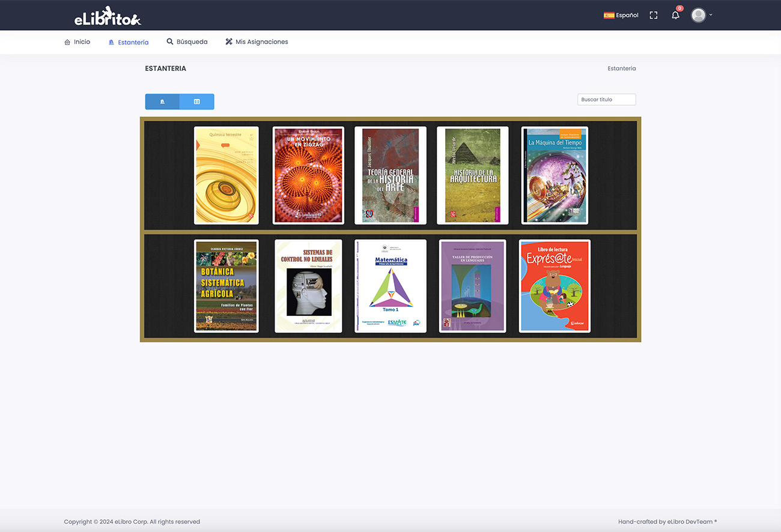Open Exprés@te libro de lectura book
The image size is (781, 532).
(x=555, y=286)
